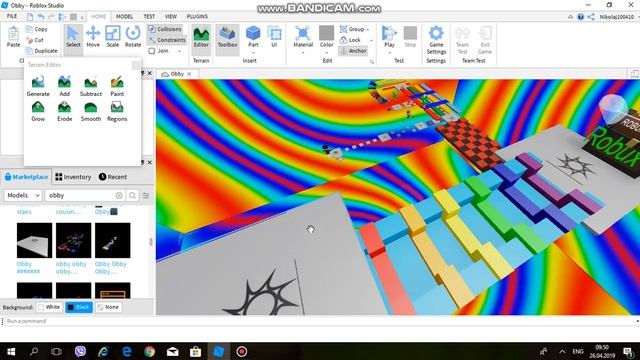Clear the obby search text
640x360 pixels.
[119, 196]
